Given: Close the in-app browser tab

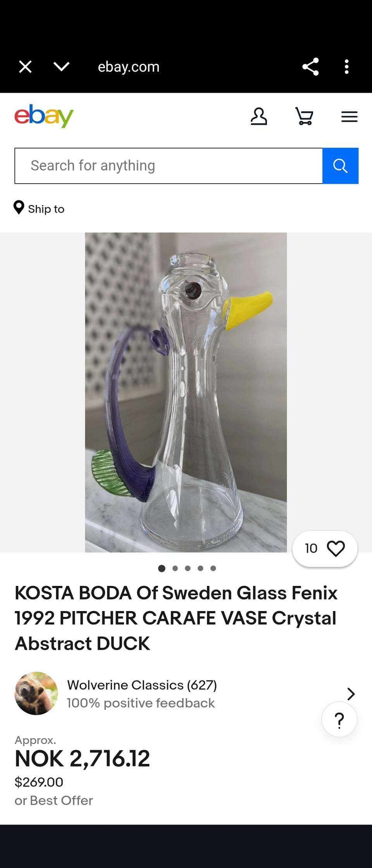Looking at the screenshot, I should click(26, 67).
